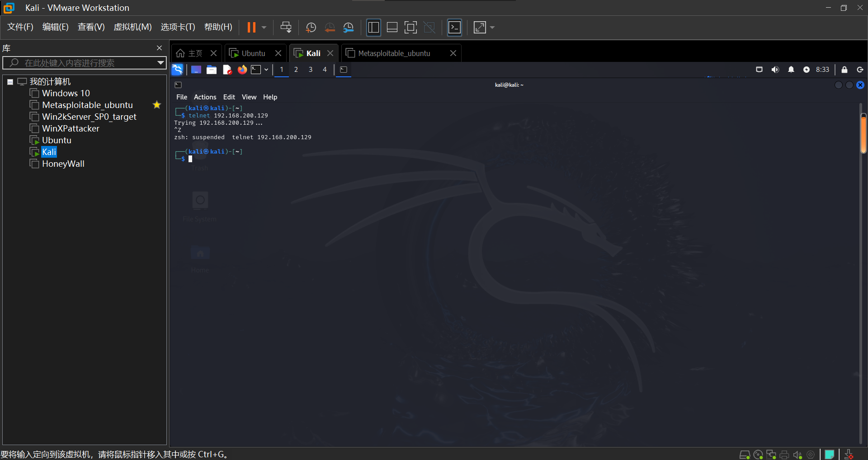Switch to workspace 3

point(311,70)
